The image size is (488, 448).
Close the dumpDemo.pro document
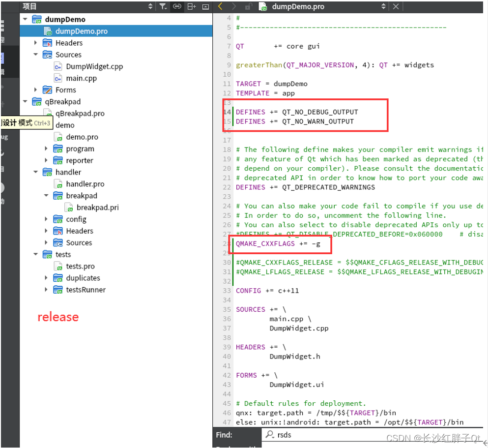click(396, 6)
